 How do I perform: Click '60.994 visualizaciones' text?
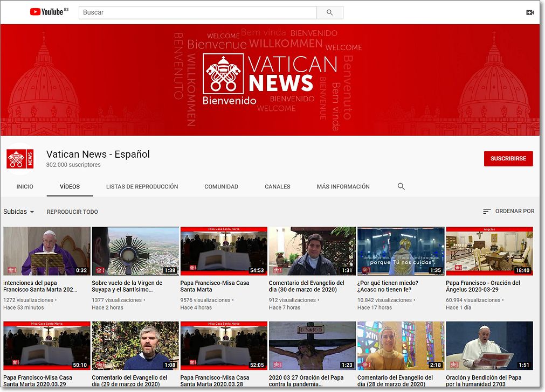[473, 300]
